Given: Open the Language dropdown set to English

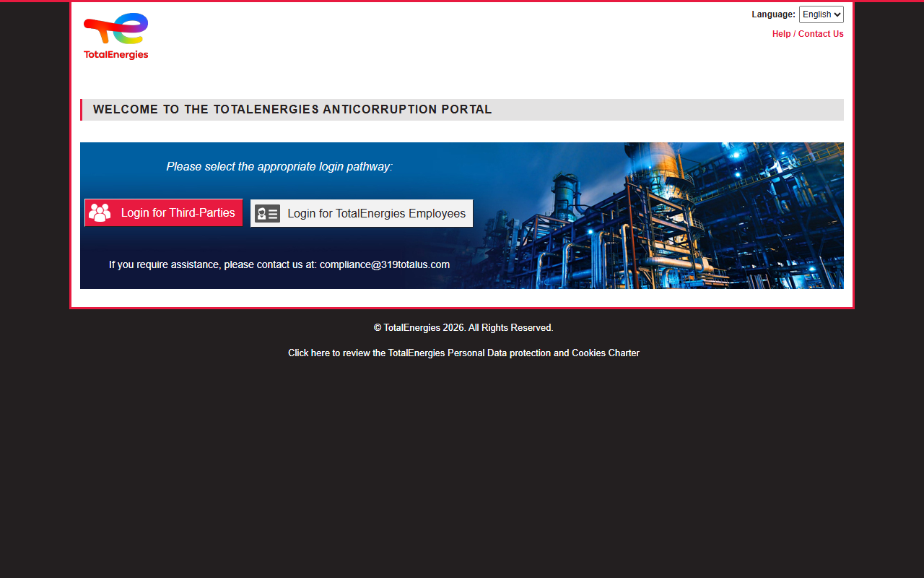Looking at the screenshot, I should click(x=821, y=14).
